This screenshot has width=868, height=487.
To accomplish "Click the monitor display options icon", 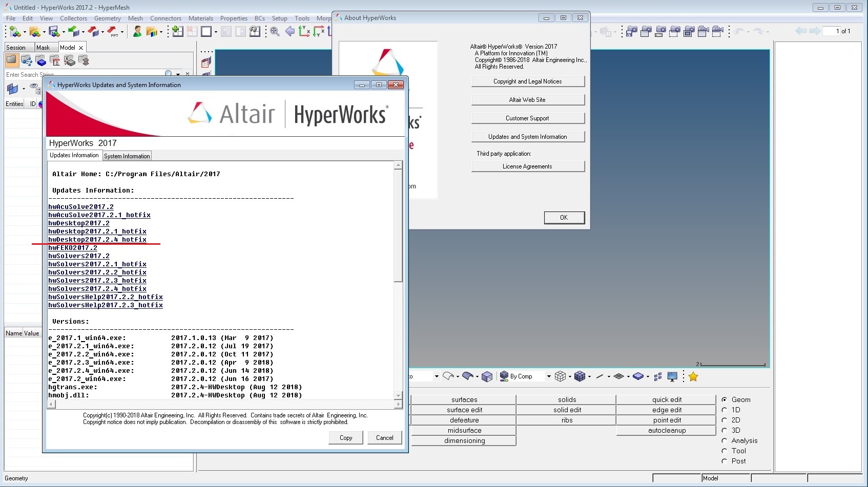I will point(672,376).
